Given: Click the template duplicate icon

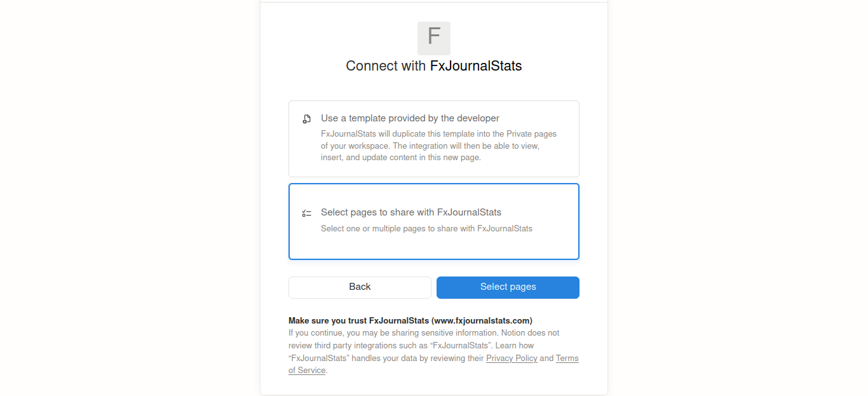Looking at the screenshot, I should click(307, 119).
